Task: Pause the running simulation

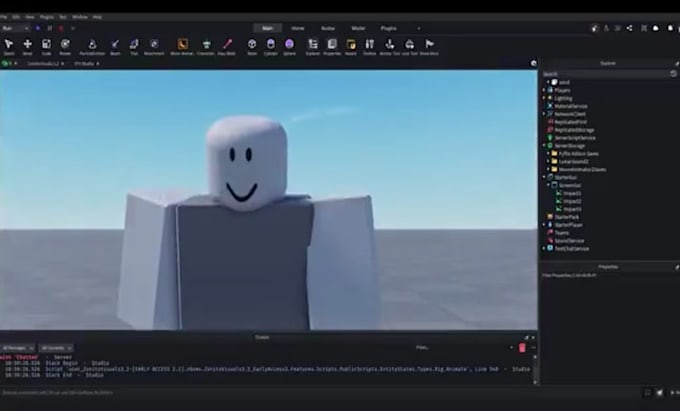Action: pos(49,28)
